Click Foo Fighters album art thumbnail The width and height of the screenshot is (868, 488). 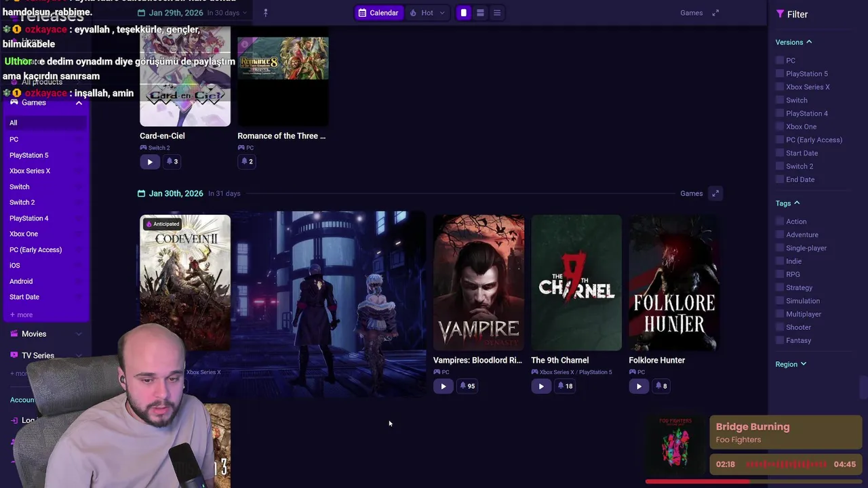[x=675, y=444]
